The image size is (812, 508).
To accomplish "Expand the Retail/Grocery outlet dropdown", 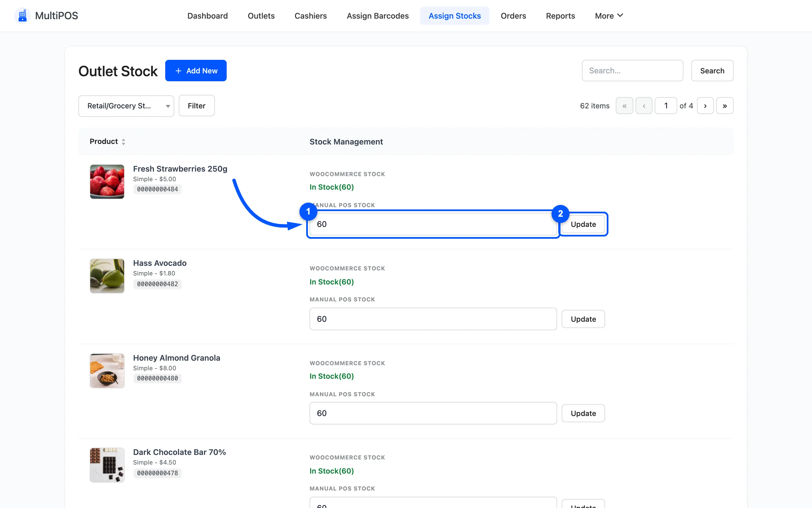I will 126,106.
